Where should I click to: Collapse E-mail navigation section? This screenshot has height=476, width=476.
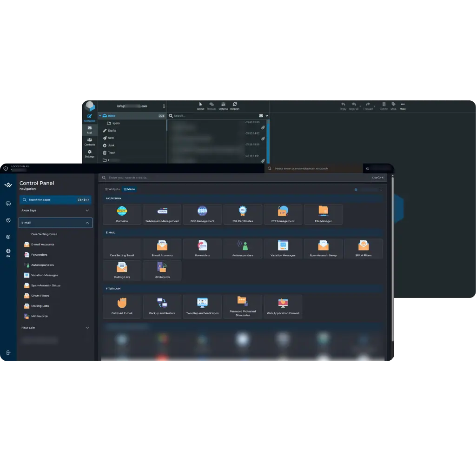tap(55, 223)
